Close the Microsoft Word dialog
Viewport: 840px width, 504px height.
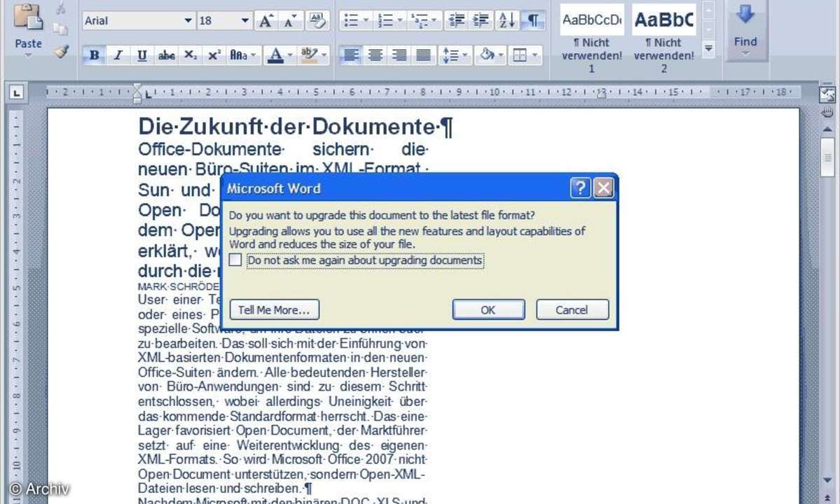coord(604,188)
